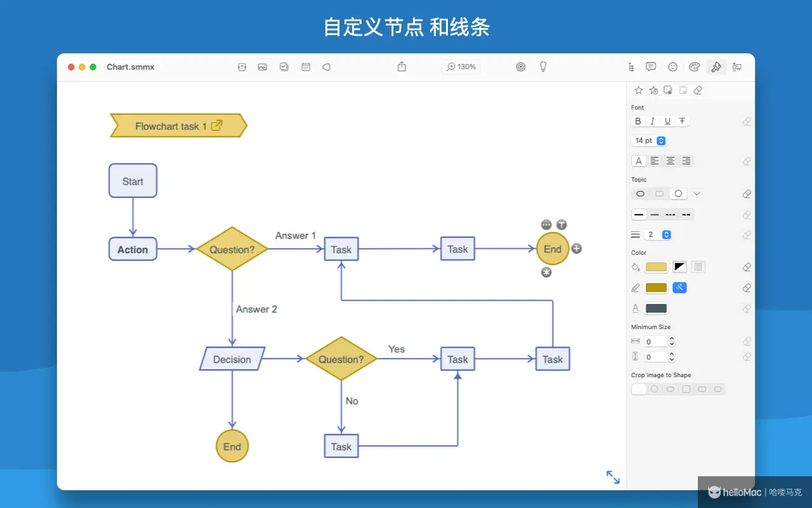
Task: Select the solid border line style
Action: tap(639, 215)
